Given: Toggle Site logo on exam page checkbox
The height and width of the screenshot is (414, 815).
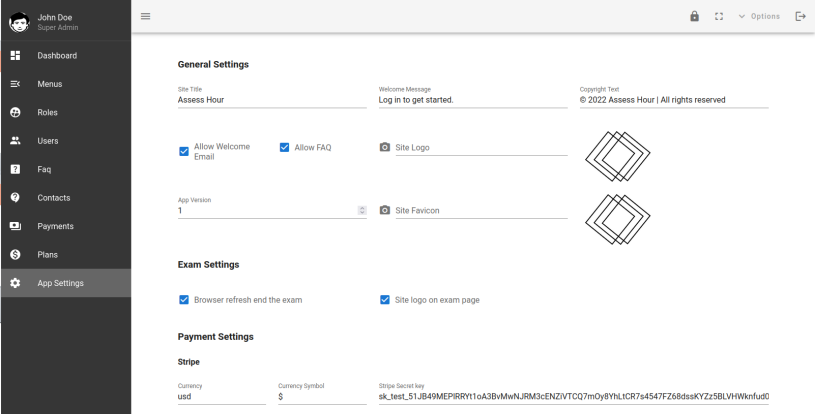Looking at the screenshot, I should pyautogui.click(x=385, y=299).
